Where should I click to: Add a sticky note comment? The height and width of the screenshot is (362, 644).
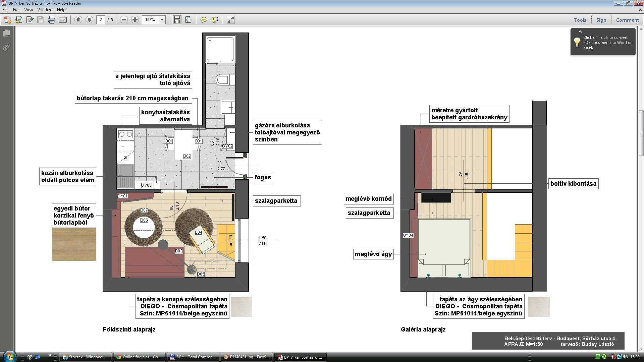[x=204, y=20]
